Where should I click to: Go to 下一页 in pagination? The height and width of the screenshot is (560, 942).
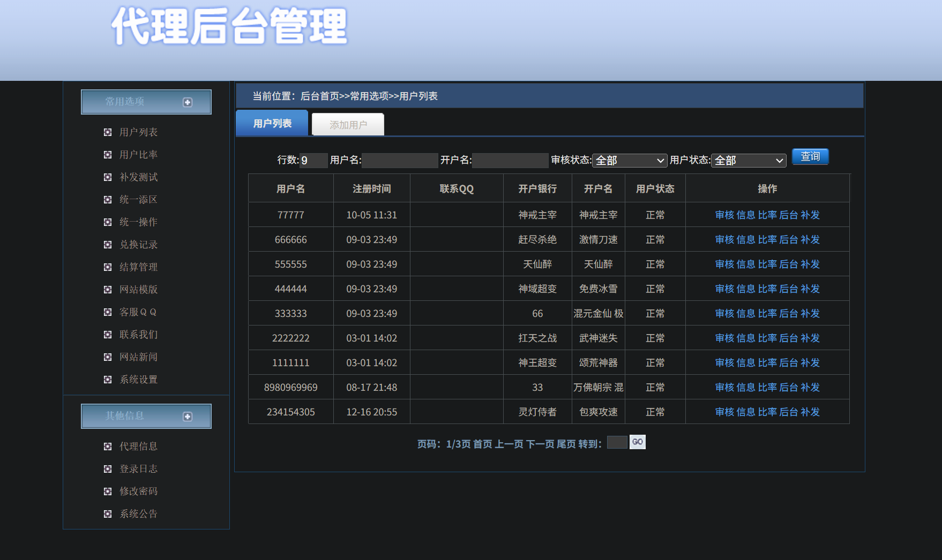tap(540, 444)
